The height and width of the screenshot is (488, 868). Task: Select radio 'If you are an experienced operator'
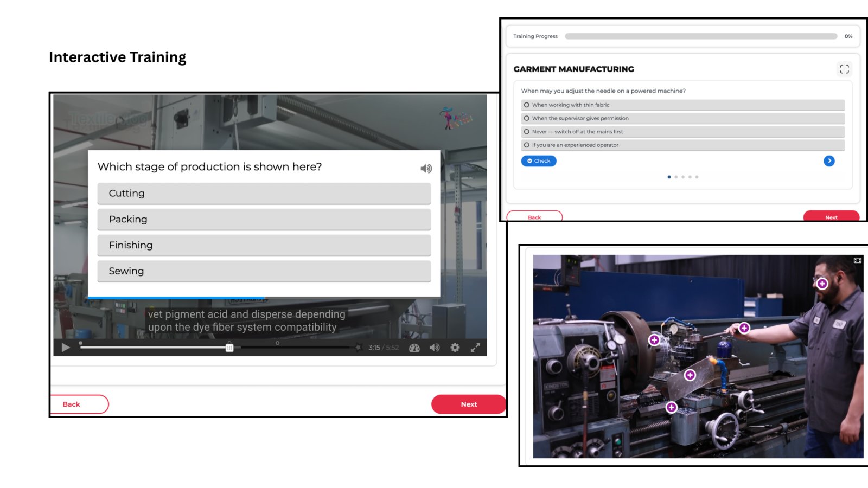click(x=683, y=145)
